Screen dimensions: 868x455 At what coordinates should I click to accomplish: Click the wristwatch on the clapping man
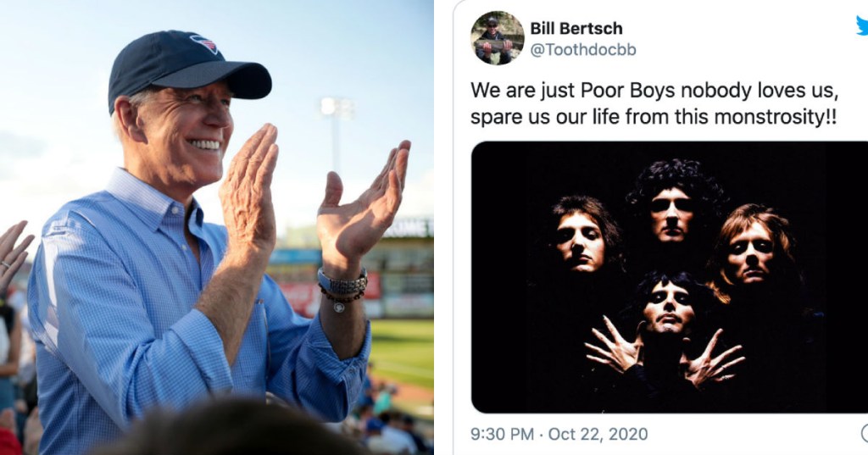342,283
